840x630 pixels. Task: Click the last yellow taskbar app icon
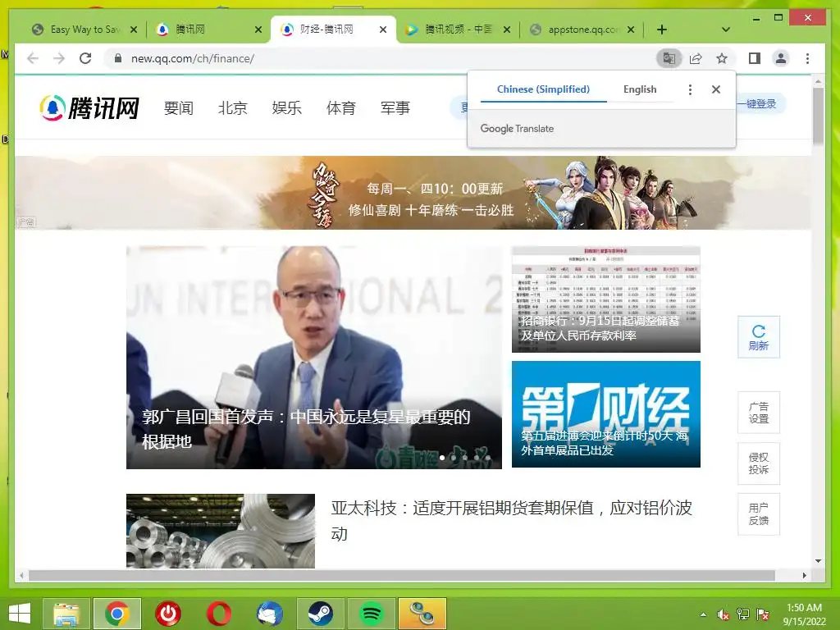[x=422, y=614]
